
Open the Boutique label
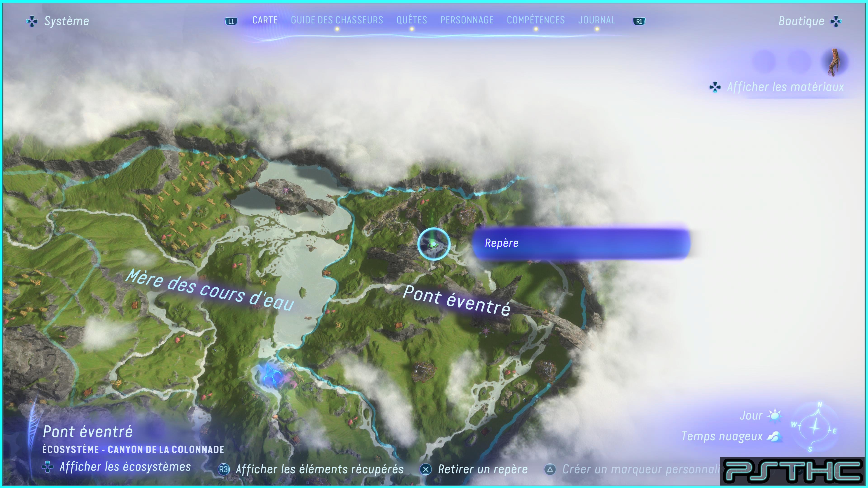pos(801,21)
